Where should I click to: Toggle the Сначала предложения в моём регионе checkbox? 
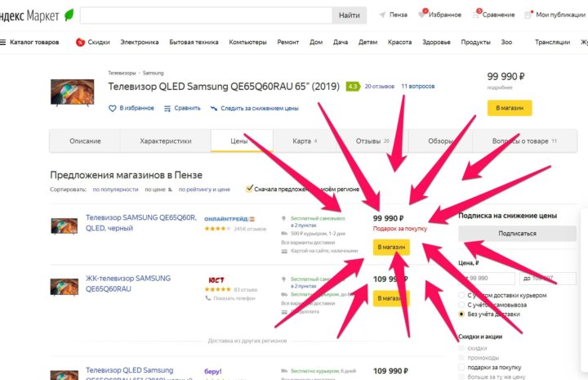249,189
